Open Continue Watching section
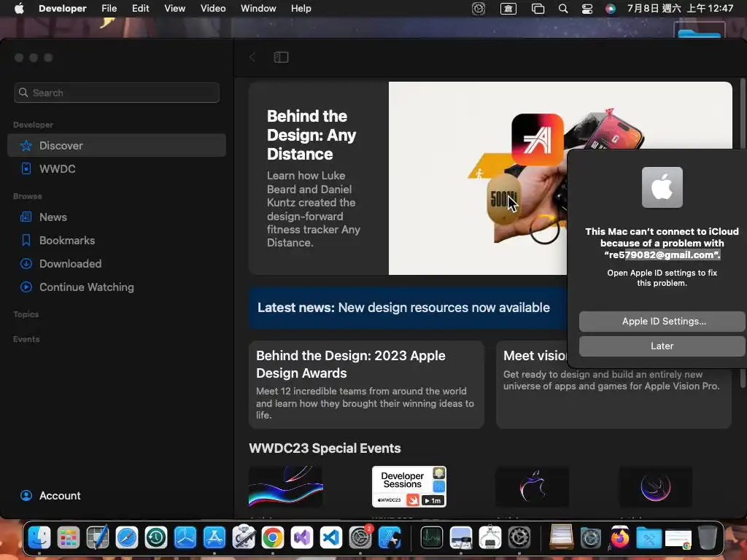747x560 pixels. 117,287
